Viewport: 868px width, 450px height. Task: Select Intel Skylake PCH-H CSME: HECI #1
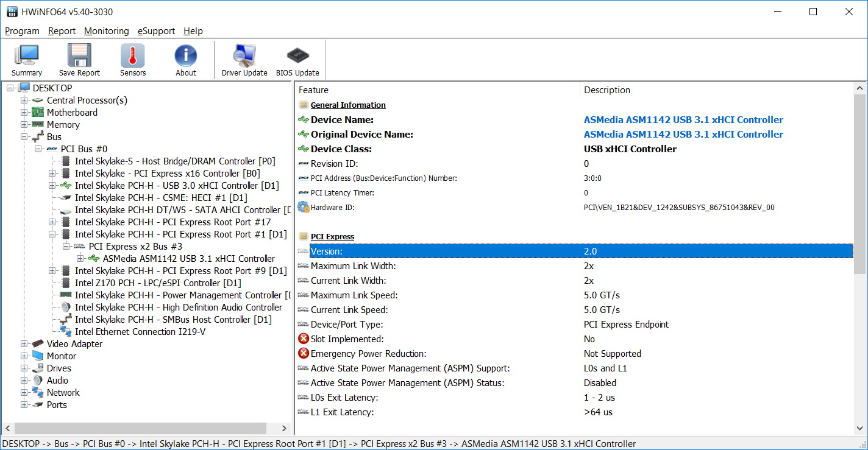[161, 198]
